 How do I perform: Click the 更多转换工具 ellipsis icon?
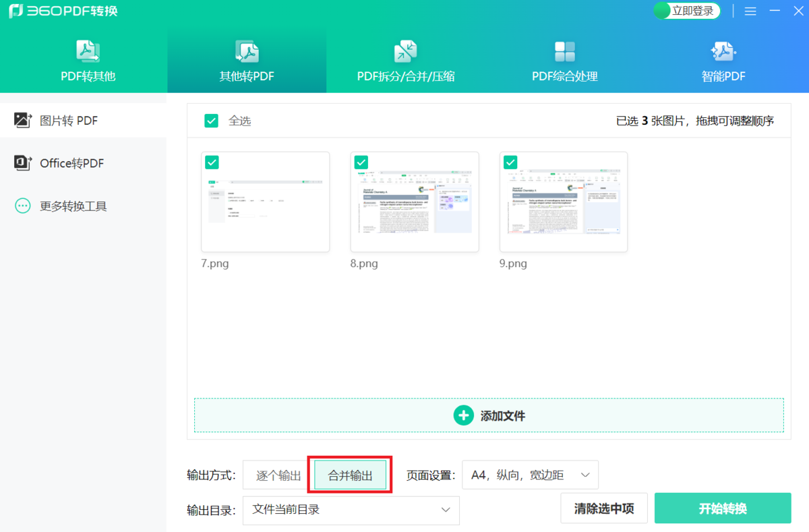pos(23,206)
